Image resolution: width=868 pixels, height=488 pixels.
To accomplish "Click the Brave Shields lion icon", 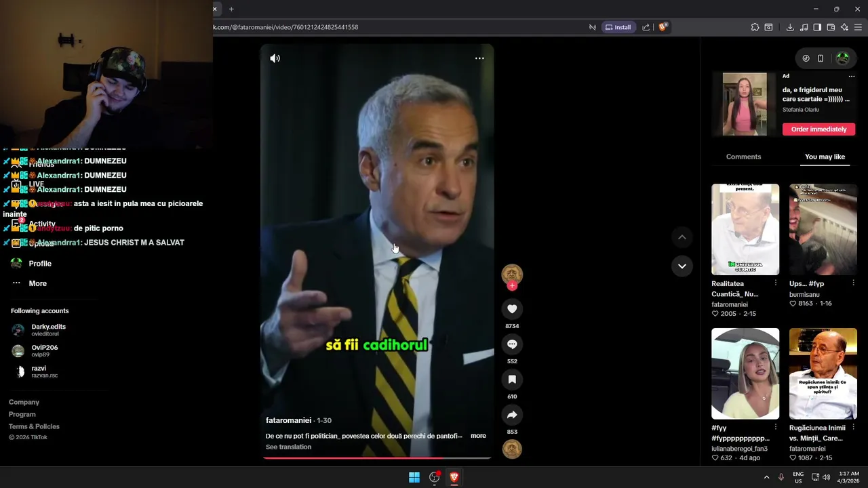I will [x=663, y=27].
